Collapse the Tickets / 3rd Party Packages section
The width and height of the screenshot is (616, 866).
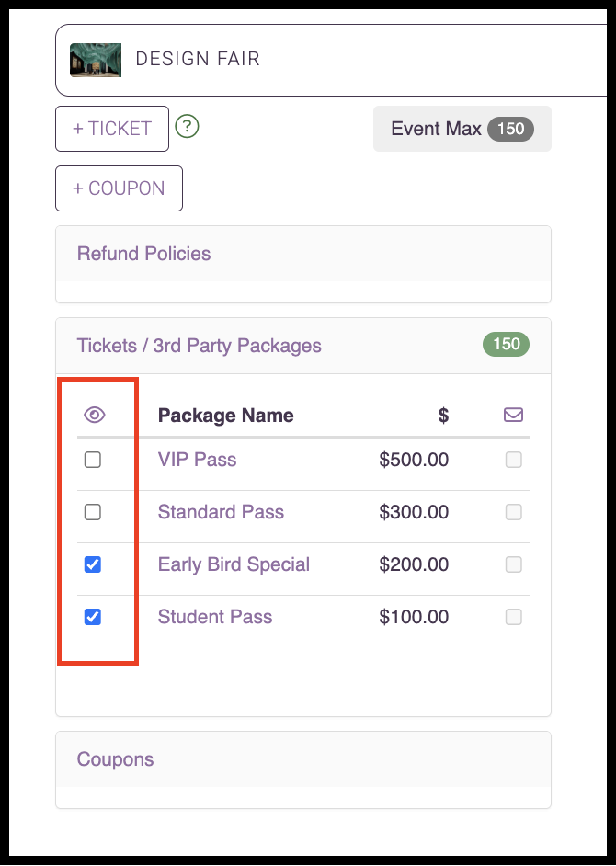199,345
